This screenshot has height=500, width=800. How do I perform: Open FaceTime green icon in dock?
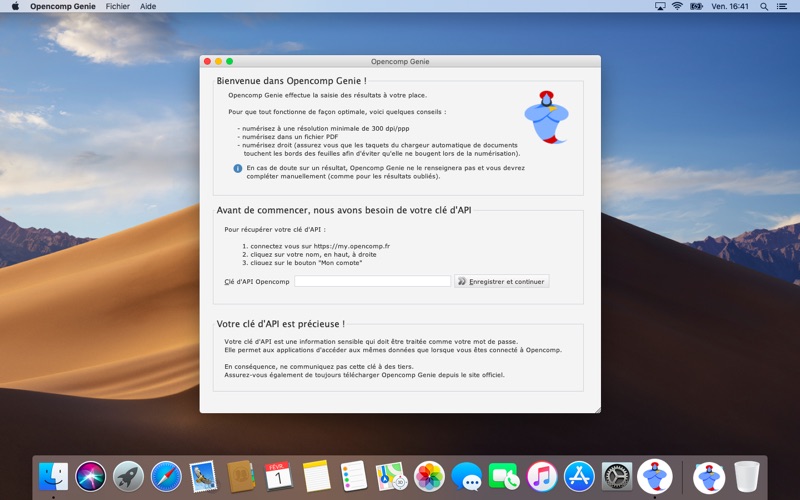(504, 477)
